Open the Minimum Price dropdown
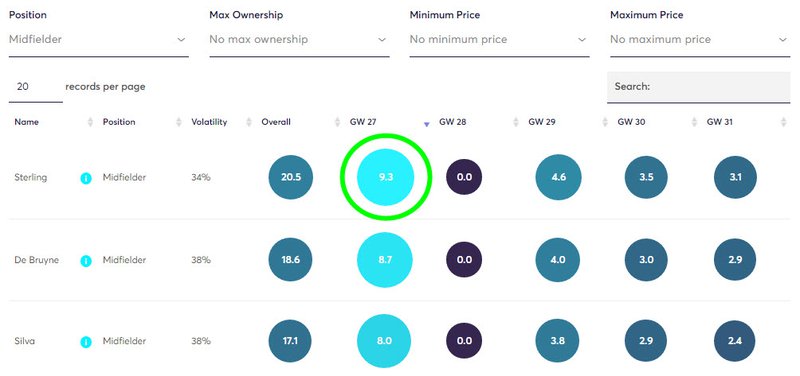This screenshot has height=376, width=800. pyautogui.click(x=499, y=40)
